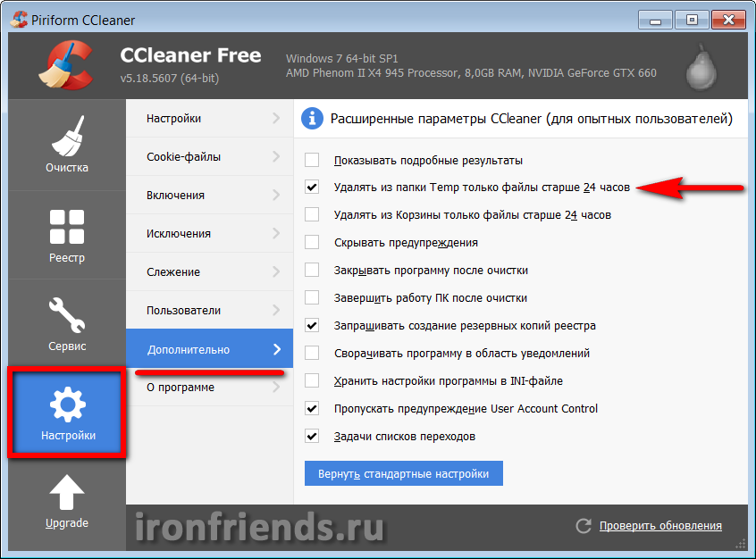
Task: Expand the Исключения chevron arrow
Action: click(x=276, y=233)
